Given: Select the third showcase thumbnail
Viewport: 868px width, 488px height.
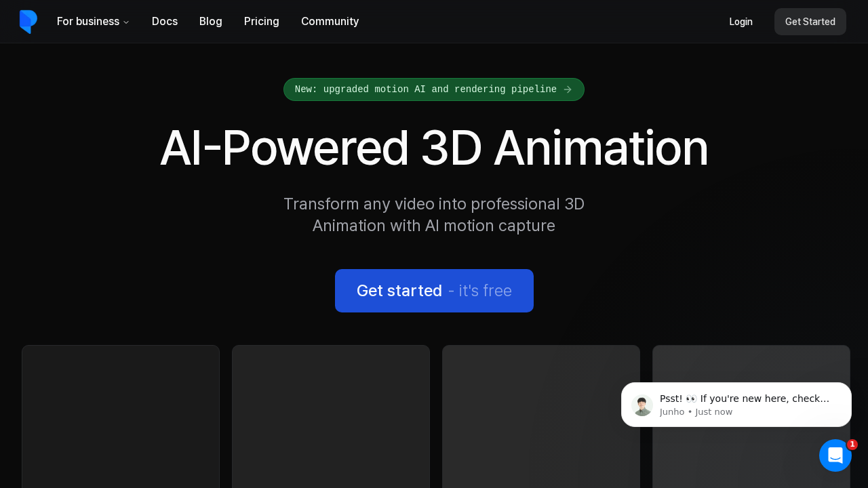Looking at the screenshot, I should click(540, 416).
